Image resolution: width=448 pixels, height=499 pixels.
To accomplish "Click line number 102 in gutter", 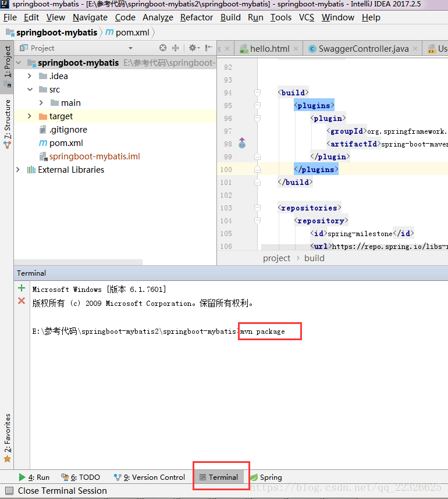I will pos(226,195).
